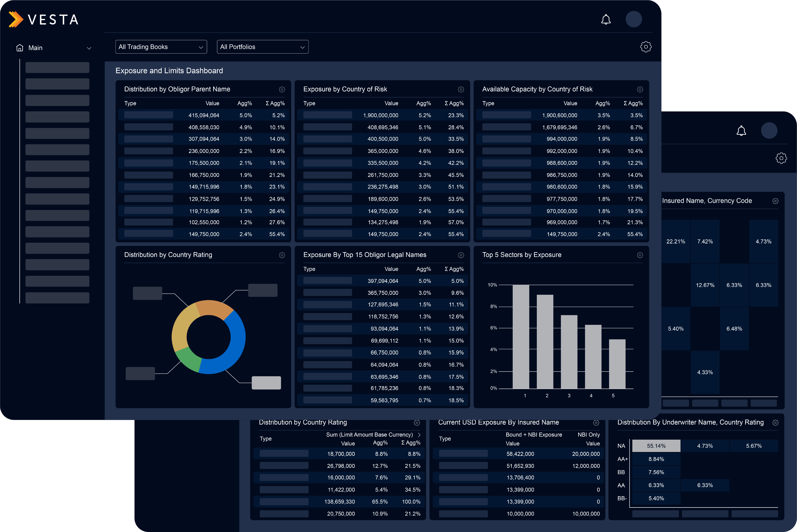The image size is (797, 532).
Task: Open settings for Available Capacity by Country of Risk
Action: point(640,90)
